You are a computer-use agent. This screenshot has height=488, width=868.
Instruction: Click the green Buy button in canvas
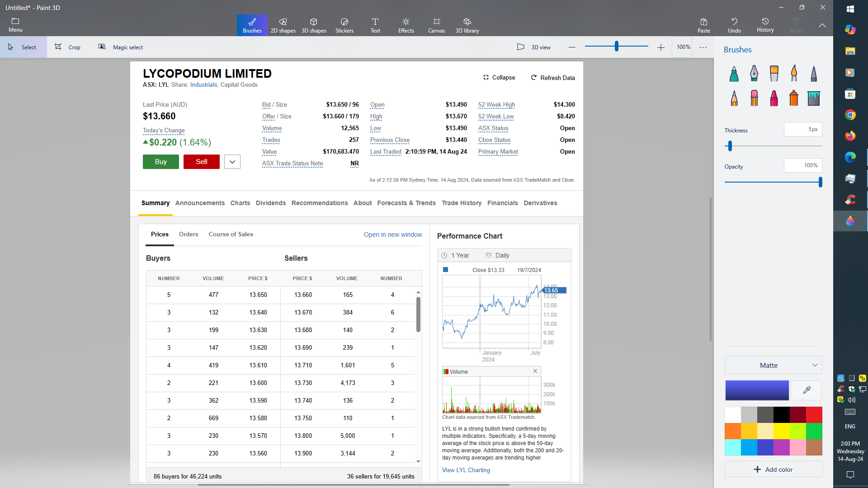[161, 162]
